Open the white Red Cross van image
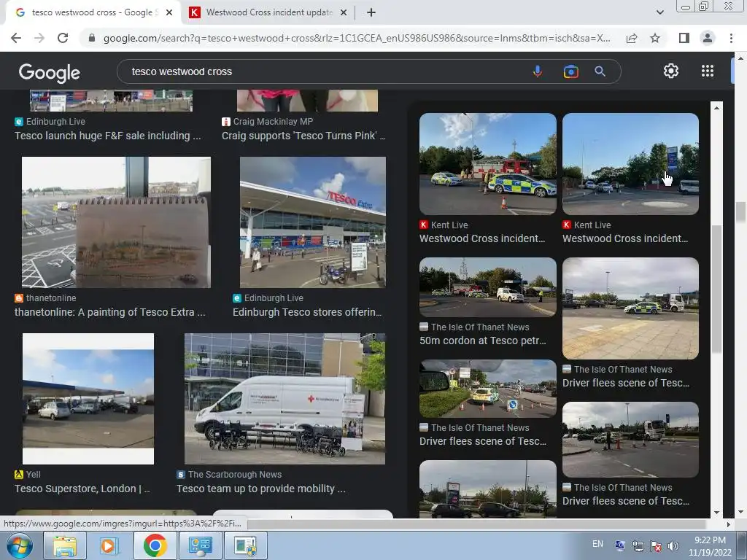Image resolution: width=747 pixels, height=560 pixels. pos(285,399)
